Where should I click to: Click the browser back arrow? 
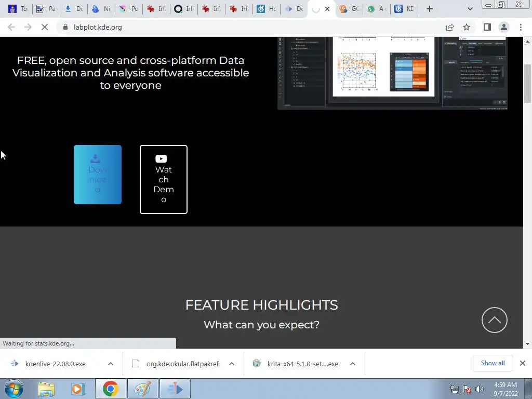pyautogui.click(x=11, y=27)
